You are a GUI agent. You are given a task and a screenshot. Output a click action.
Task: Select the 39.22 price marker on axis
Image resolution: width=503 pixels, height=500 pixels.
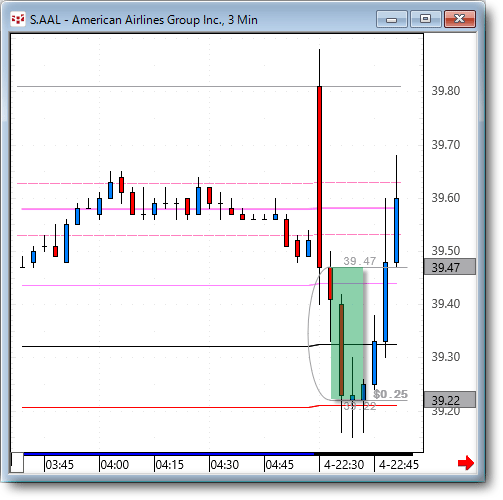pos(450,400)
